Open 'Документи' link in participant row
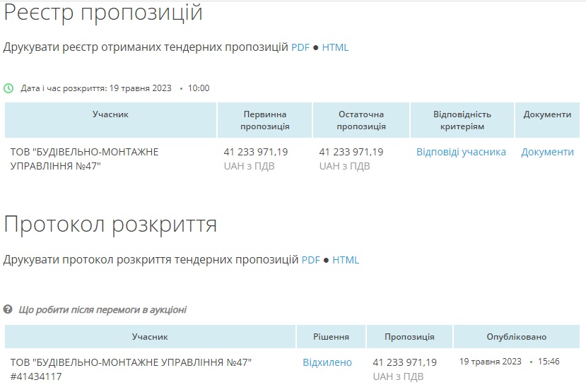 (547, 152)
